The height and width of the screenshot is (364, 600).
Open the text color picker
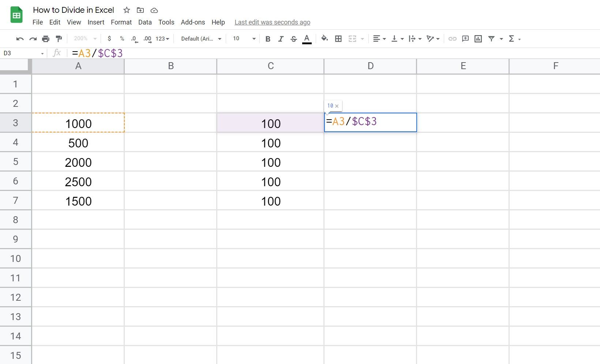point(307,38)
